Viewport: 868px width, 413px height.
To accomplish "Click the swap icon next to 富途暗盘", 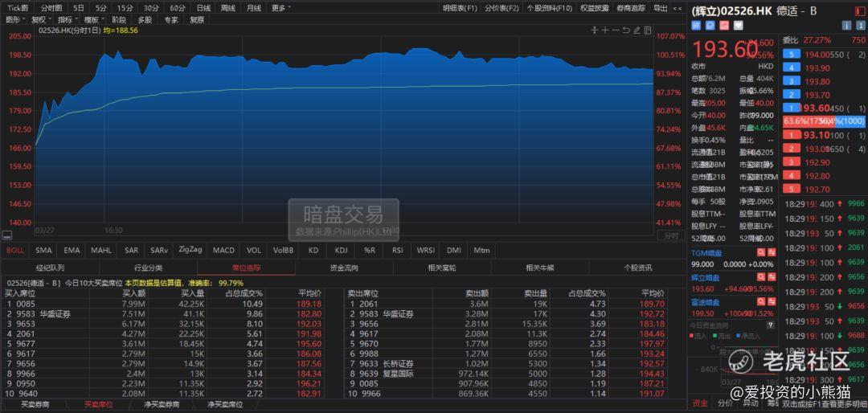I will pyautogui.click(x=772, y=302).
